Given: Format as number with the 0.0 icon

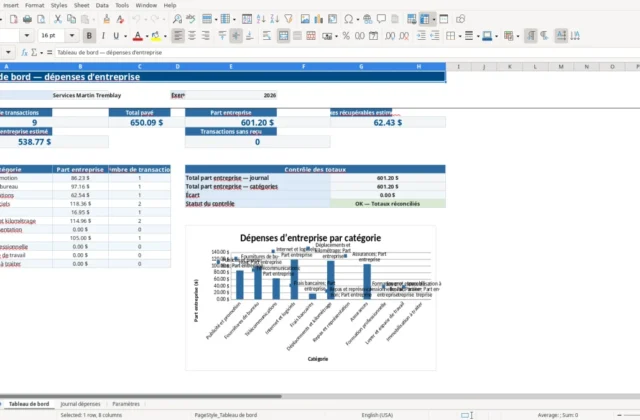Looking at the screenshot, I should tap(360, 36).
